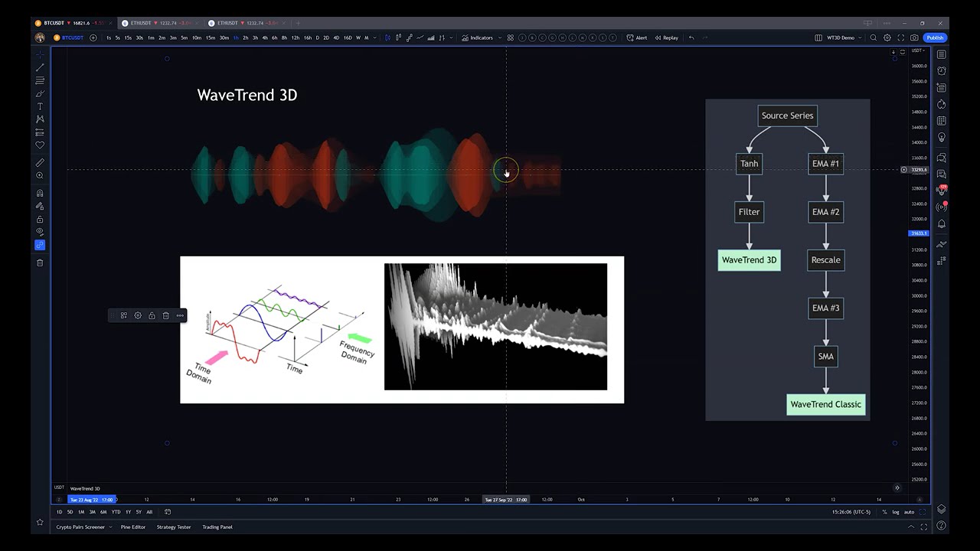Open the Trading Panel tab
The width and height of the screenshot is (980, 551).
(217, 527)
